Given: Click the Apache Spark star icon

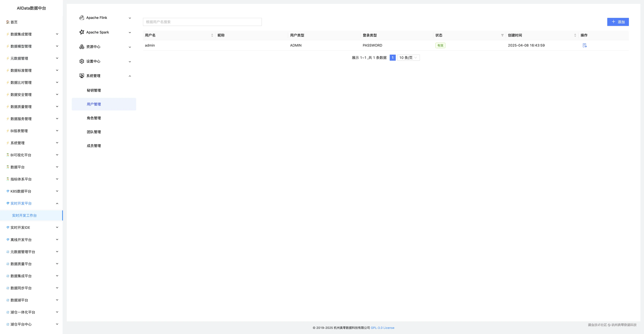Looking at the screenshot, I should point(82,32).
